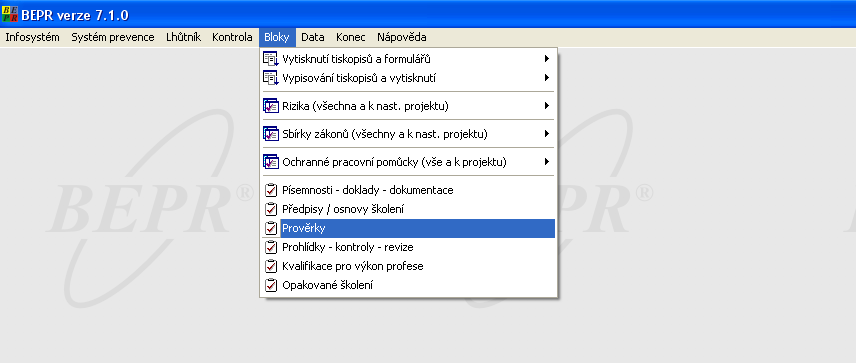Open the Lhůtník menu
Viewport: 856px width, 363px height.
pyautogui.click(x=183, y=37)
